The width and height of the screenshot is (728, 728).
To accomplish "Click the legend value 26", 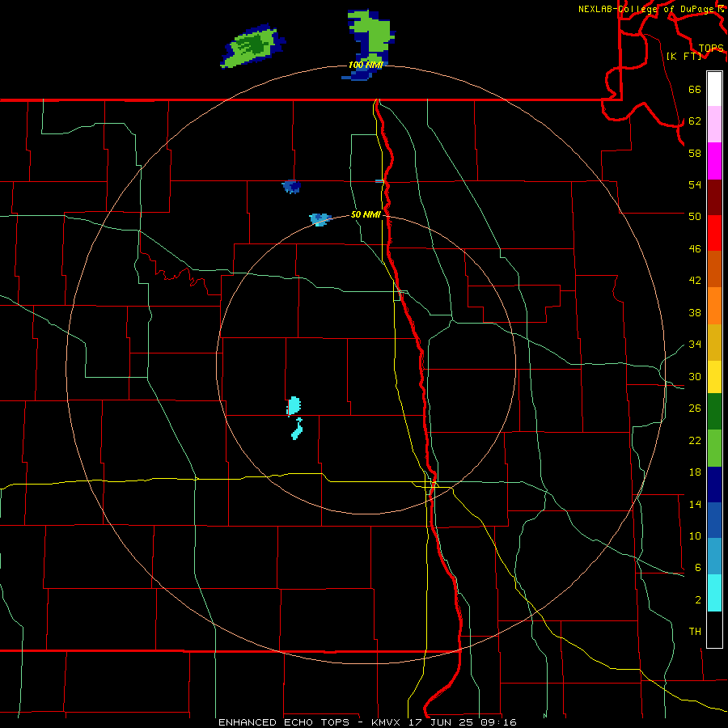I will click(695, 408).
